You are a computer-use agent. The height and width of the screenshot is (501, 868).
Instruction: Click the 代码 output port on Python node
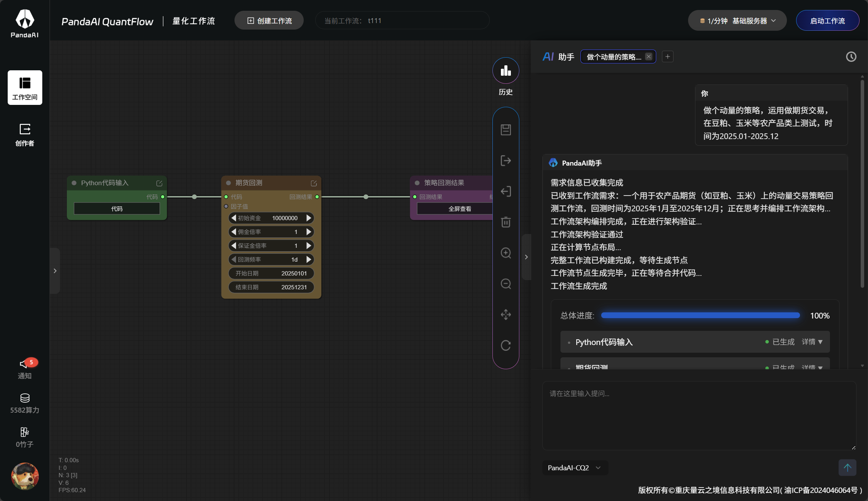coord(163,197)
